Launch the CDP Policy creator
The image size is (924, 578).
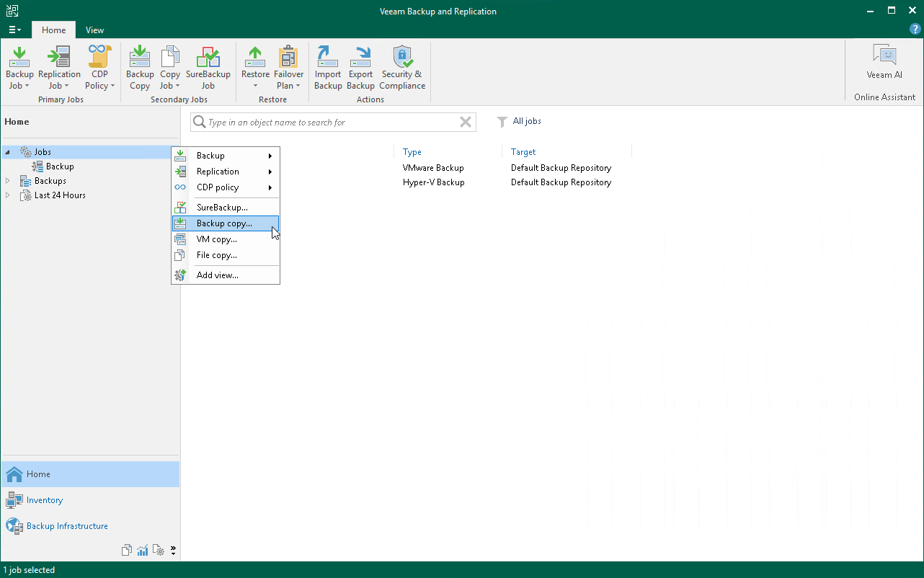click(99, 65)
